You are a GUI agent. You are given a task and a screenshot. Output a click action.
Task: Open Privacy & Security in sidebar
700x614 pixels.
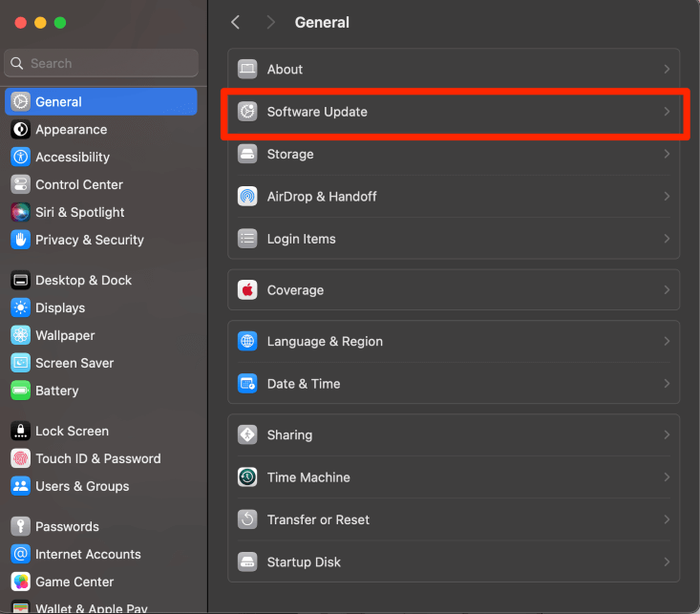click(89, 240)
